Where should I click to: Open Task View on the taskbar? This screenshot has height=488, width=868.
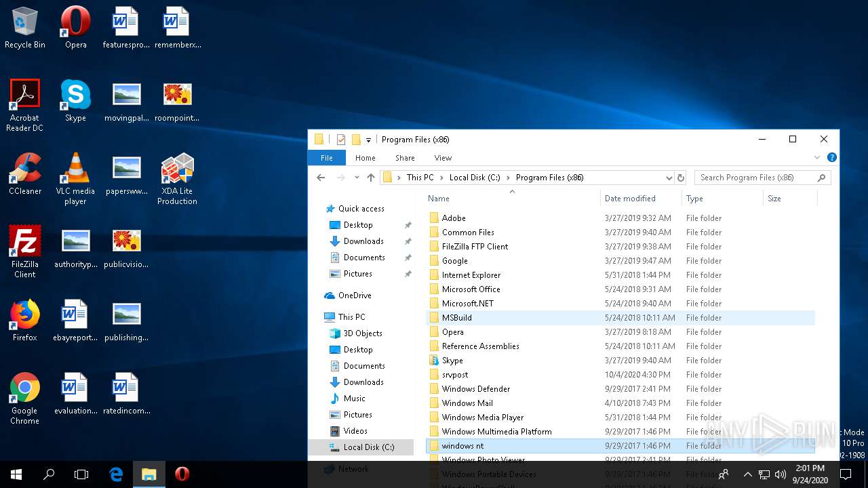coord(81,474)
